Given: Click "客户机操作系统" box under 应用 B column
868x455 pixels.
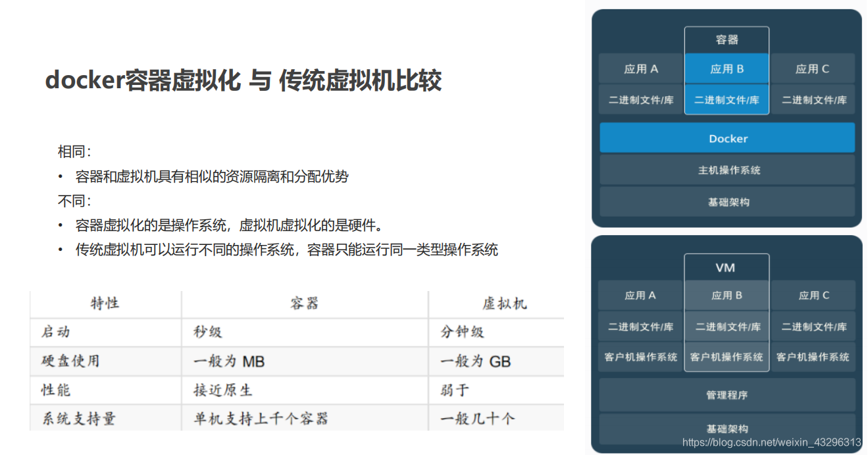Looking at the screenshot, I should click(727, 357).
